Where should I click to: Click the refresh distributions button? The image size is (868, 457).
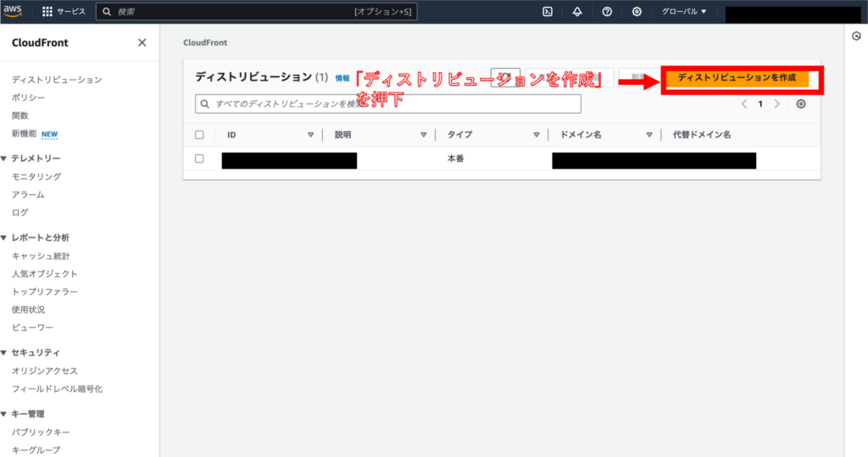point(505,77)
